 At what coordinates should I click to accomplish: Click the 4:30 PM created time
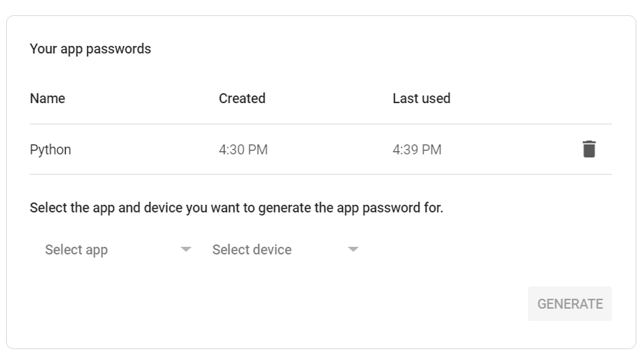(243, 150)
